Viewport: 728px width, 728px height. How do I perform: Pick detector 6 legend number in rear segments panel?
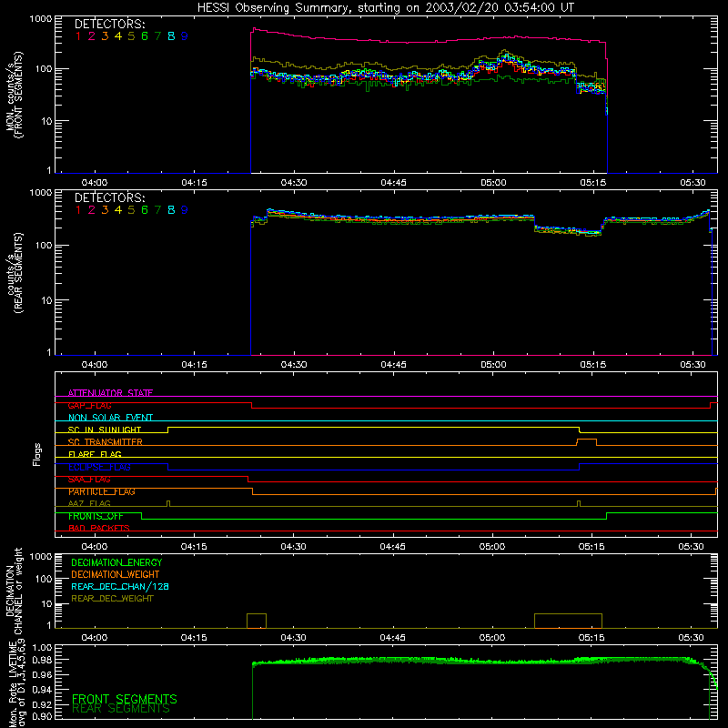[145, 210]
